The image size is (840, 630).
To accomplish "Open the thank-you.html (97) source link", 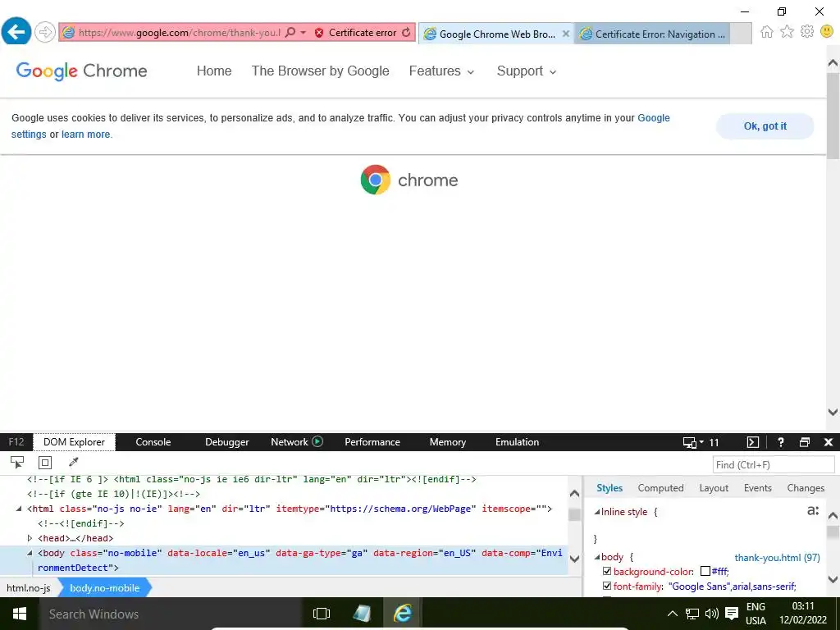I will [777, 558].
